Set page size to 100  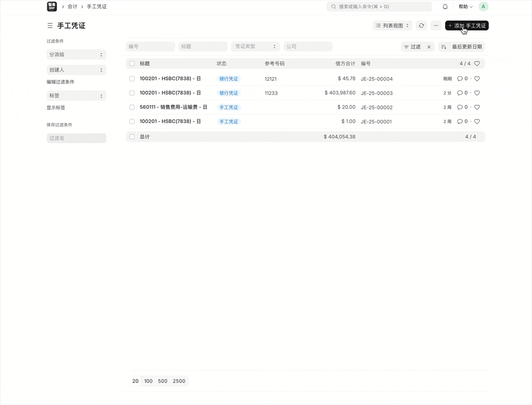click(148, 381)
